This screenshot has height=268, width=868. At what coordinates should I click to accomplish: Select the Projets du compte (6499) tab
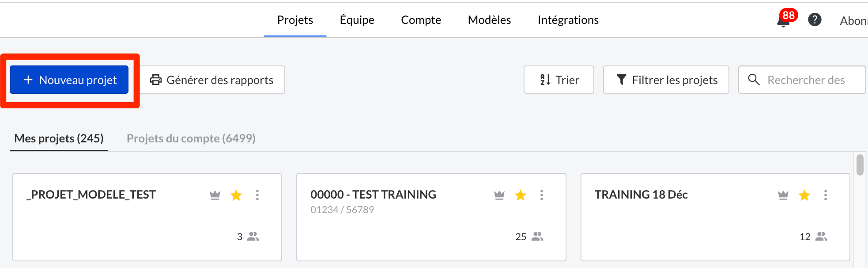[191, 138]
